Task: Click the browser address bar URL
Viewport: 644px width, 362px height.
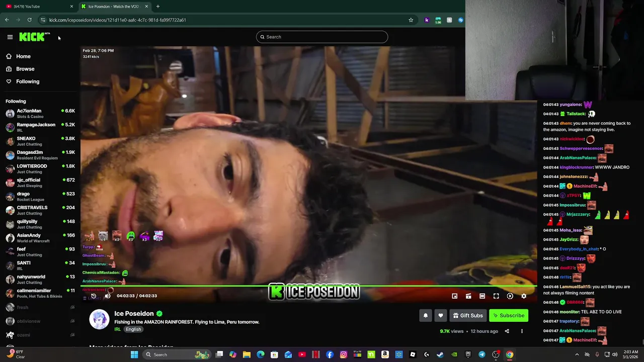Action: (x=118, y=20)
